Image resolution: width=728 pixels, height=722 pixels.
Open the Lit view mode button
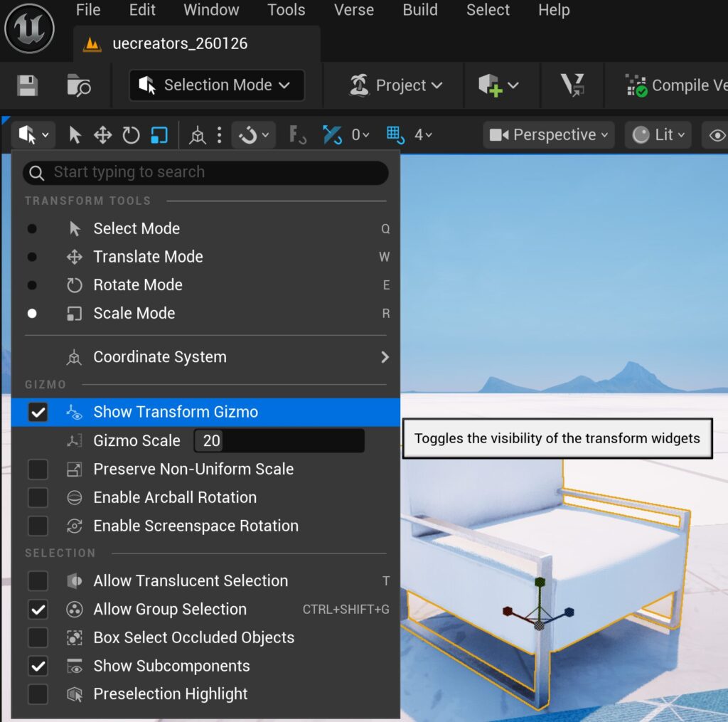click(x=658, y=135)
